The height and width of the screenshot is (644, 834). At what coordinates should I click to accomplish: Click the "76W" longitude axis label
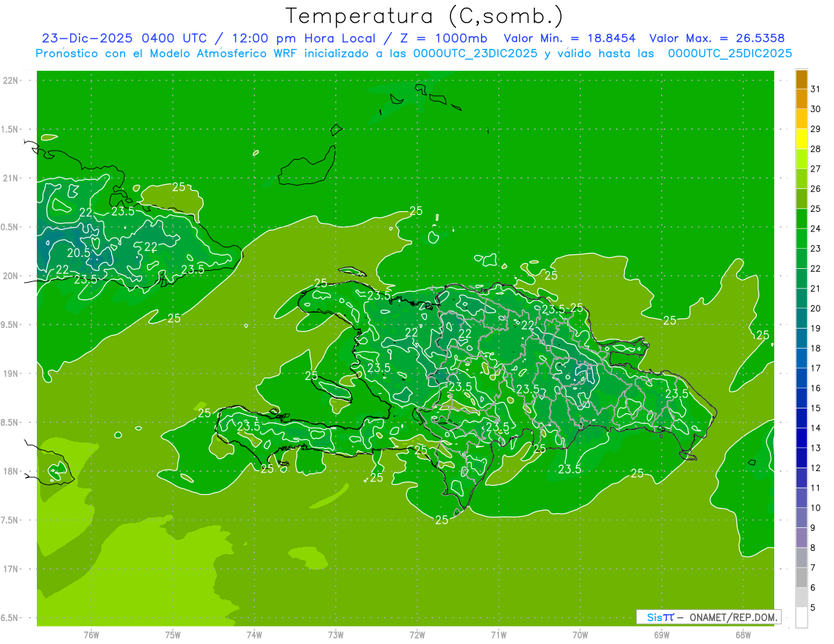(91, 635)
